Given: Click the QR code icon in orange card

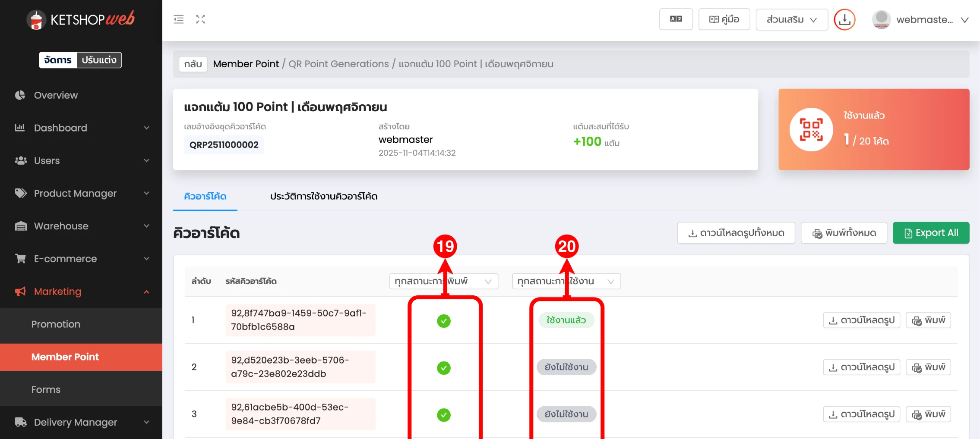Looking at the screenshot, I should [811, 129].
